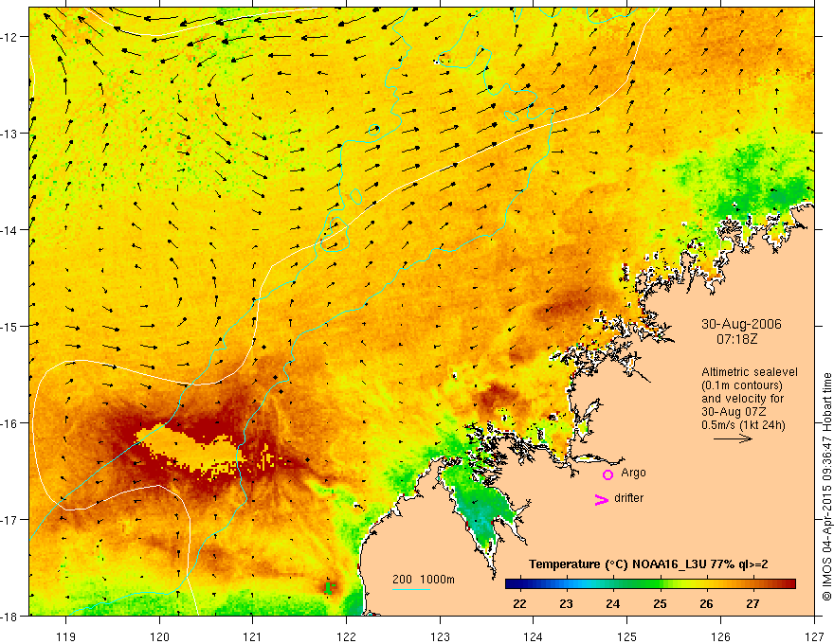
Task: Click the latitude tick label -14
Action: (10, 230)
